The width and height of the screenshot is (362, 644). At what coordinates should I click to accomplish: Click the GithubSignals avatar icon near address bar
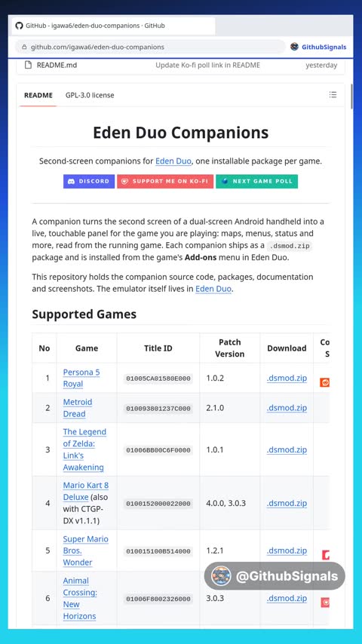click(x=294, y=47)
